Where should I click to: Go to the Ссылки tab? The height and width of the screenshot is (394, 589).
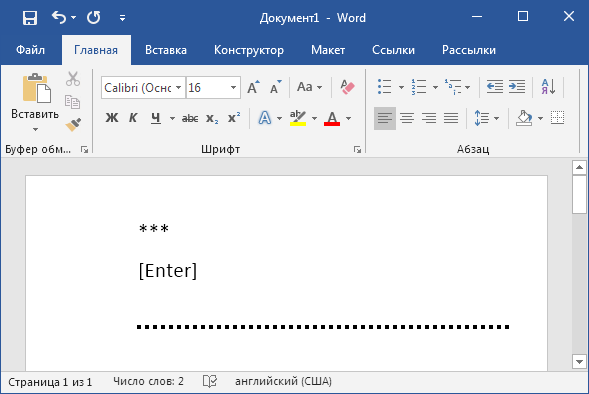click(x=393, y=50)
